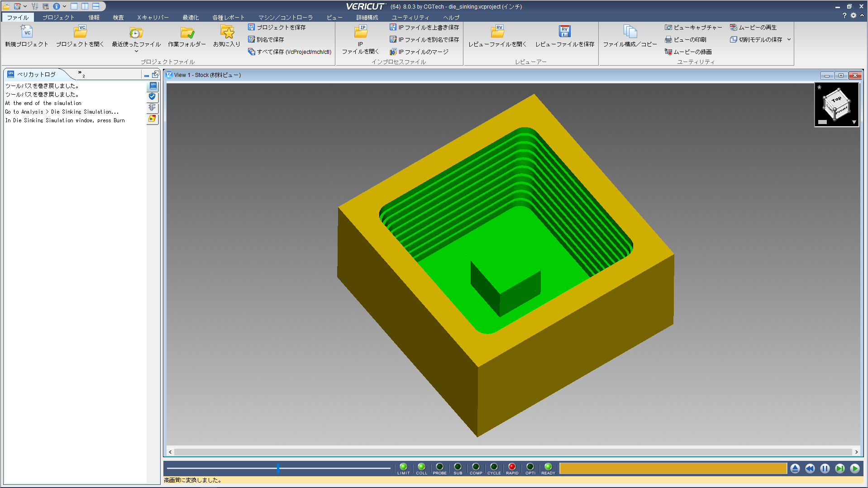The height and width of the screenshot is (488, 868).
Task: Open the プロジェクト ribbon tab
Action: tap(58, 18)
